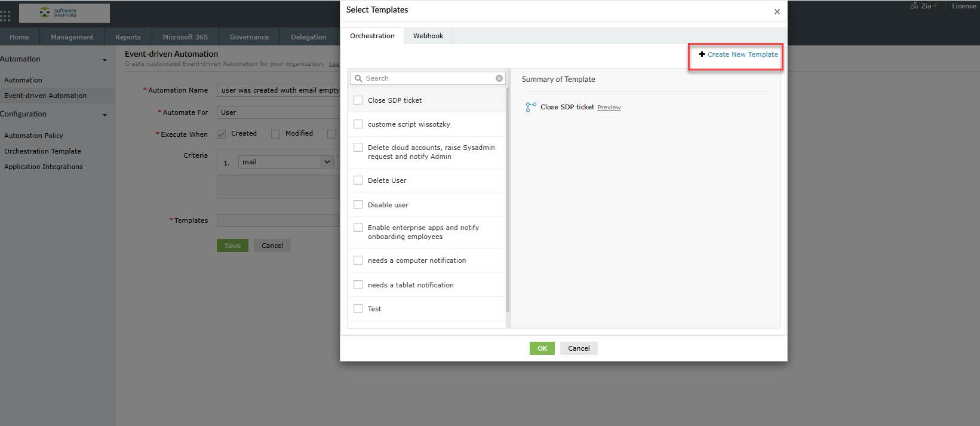This screenshot has height=426, width=980.
Task: Check the needs a computer notification template
Action: (x=358, y=260)
